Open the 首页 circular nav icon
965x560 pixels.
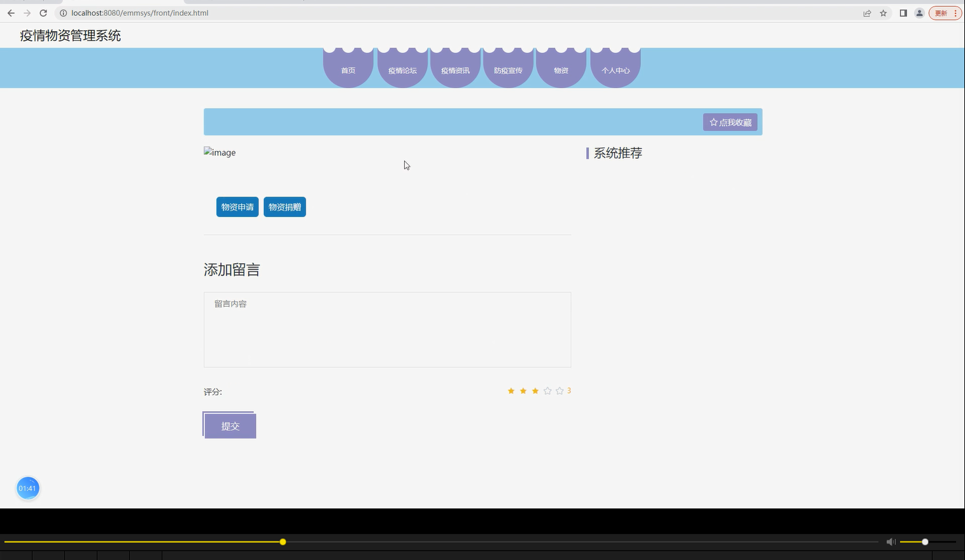[348, 70]
